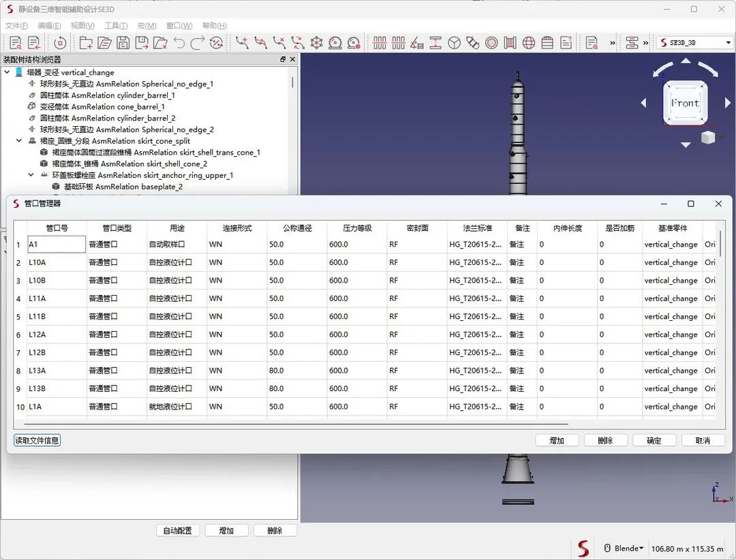Click the globe sphere toolbar icon
736x560 pixels.
pyautogui.click(x=529, y=43)
